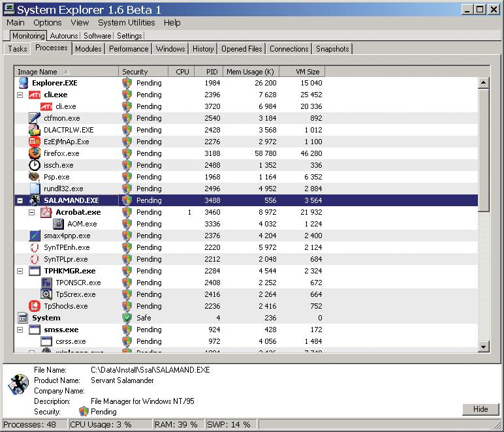Screen dimensions: 504x432
Task: Click the AOM.exe icon
Action: (x=58, y=224)
